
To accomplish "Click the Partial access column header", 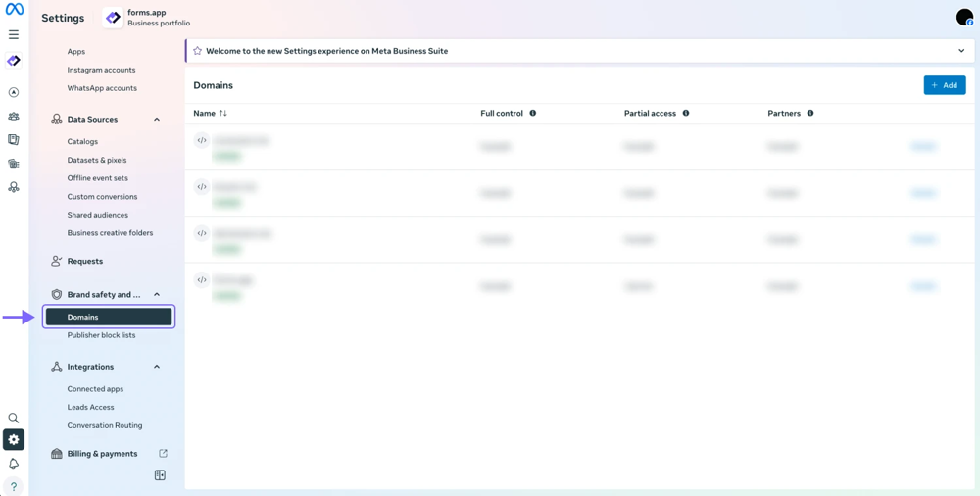I will pos(650,113).
